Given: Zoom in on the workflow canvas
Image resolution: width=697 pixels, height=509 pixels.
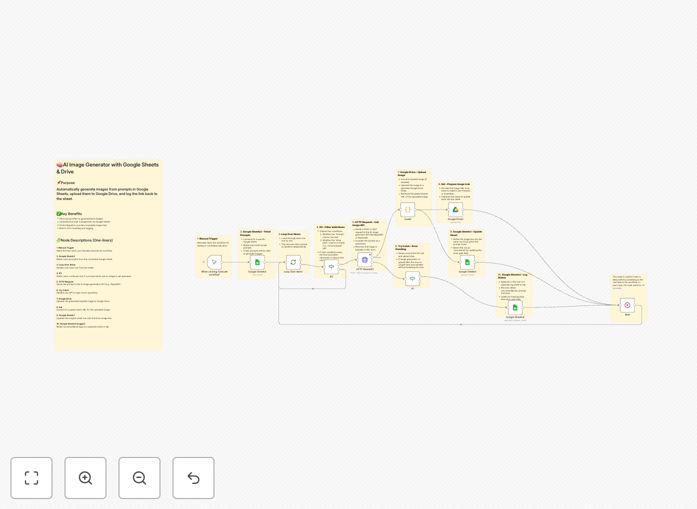Looking at the screenshot, I should (85, 478).
